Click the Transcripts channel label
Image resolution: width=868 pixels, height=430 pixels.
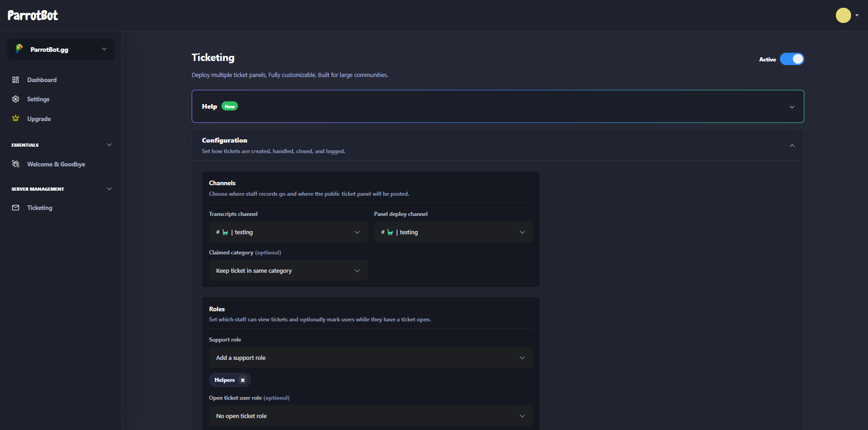(233, 214)
